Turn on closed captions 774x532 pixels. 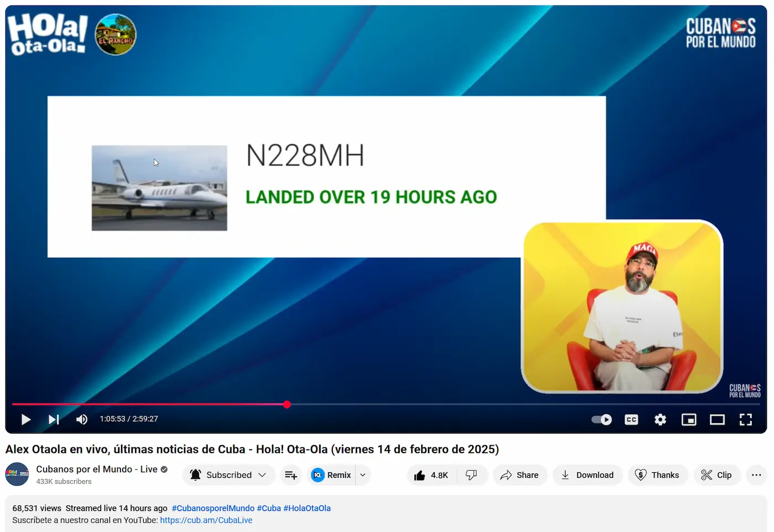(631, 420)
